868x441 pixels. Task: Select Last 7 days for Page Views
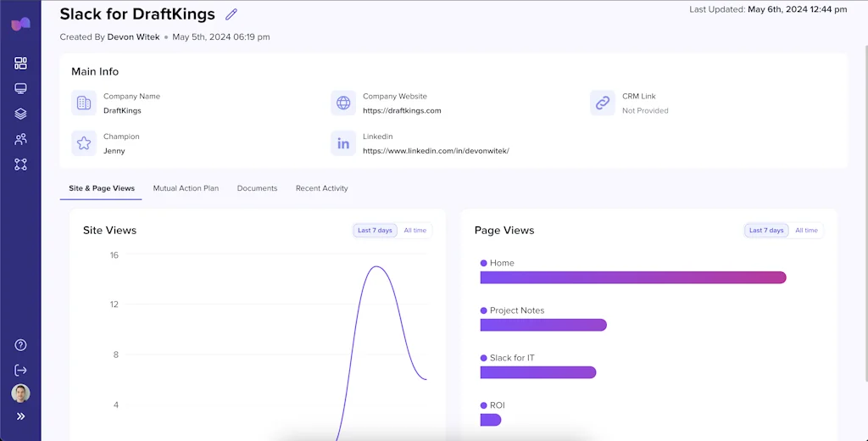click(766, 231)
